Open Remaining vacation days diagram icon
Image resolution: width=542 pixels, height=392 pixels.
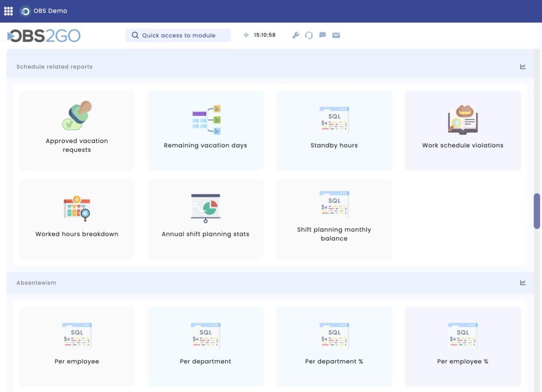coord(206,120)
